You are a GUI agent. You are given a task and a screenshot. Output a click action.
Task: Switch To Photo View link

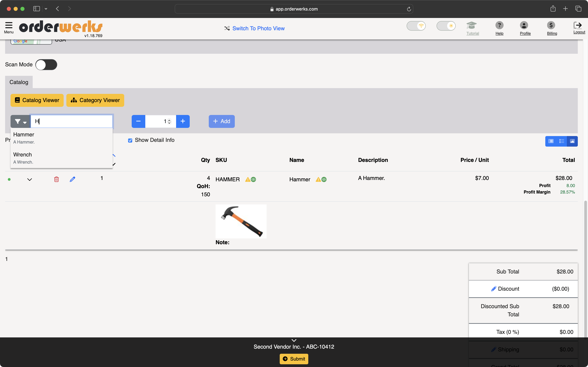coord(254,28)
